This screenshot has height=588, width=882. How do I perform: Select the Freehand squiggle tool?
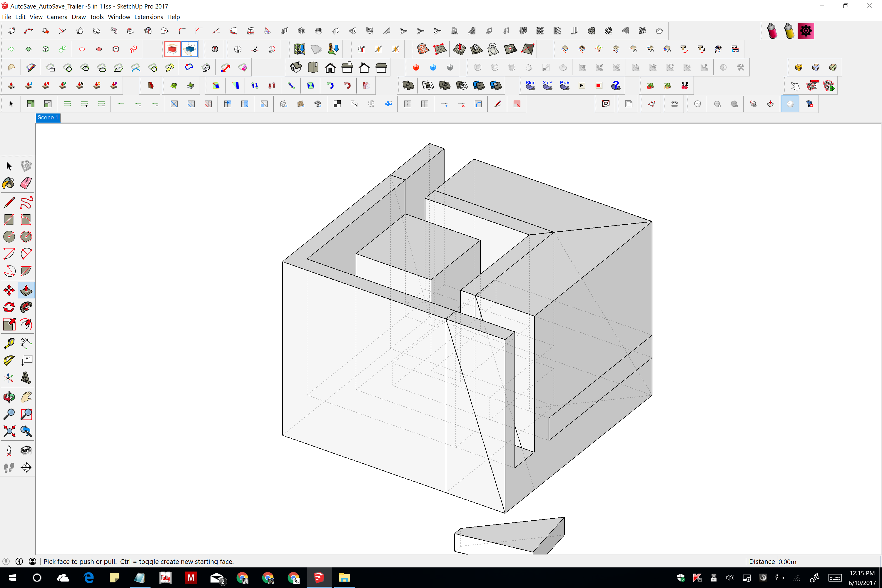click(x=26, y=203)
